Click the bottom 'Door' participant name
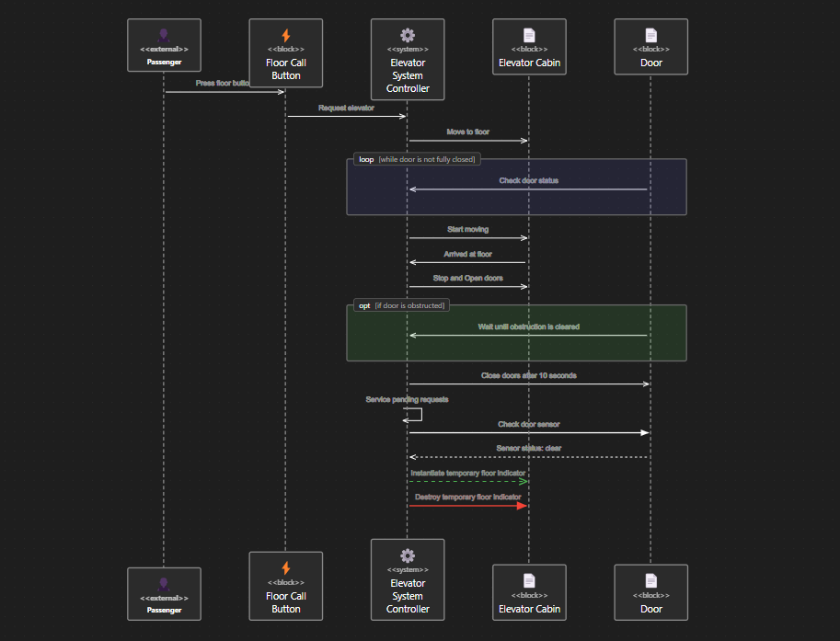 tap(650, 609)
